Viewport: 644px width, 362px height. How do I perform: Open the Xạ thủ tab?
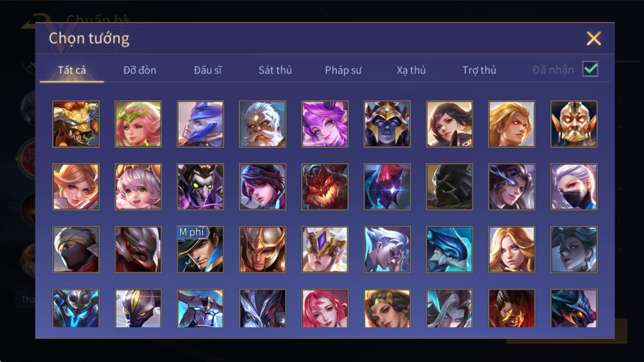pyautogui.click(x=411, y=70)
